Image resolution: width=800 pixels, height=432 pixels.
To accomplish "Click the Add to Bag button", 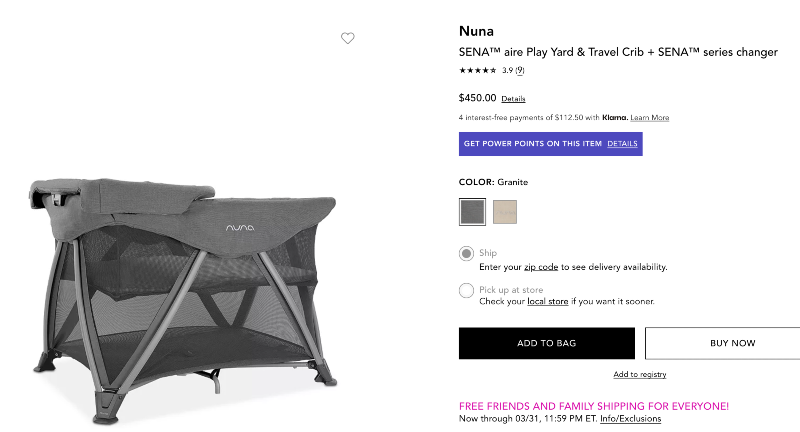I will click(546, 343).
